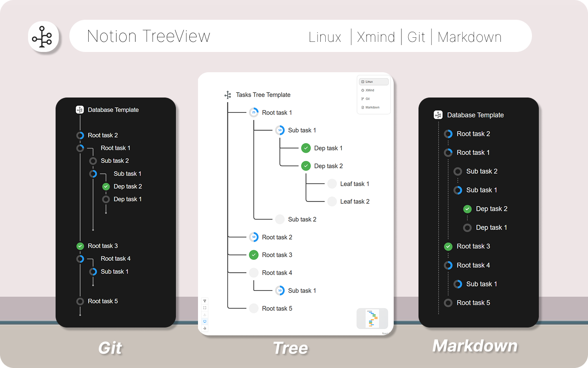
Task: Click the tree icon beside Tasks Tree Template
Action: click(x=227, y=95)
